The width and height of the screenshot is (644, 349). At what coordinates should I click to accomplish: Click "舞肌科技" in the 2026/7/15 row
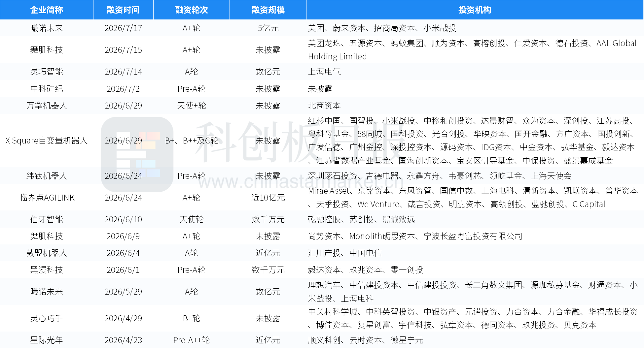(x=47, y=50)
